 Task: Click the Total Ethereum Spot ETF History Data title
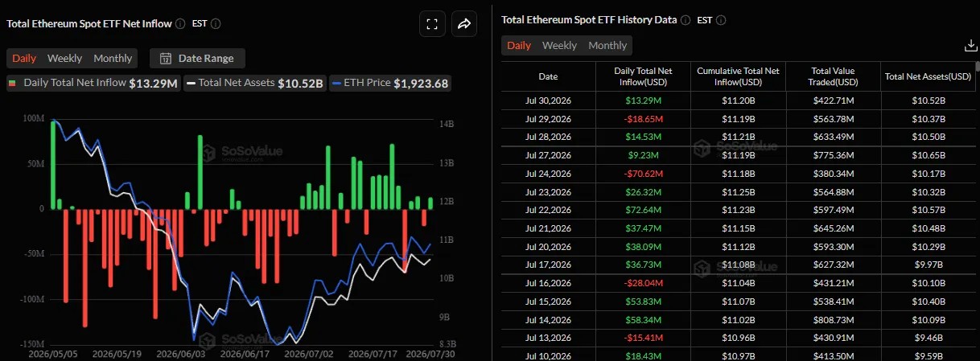click(x=589, y=20)
